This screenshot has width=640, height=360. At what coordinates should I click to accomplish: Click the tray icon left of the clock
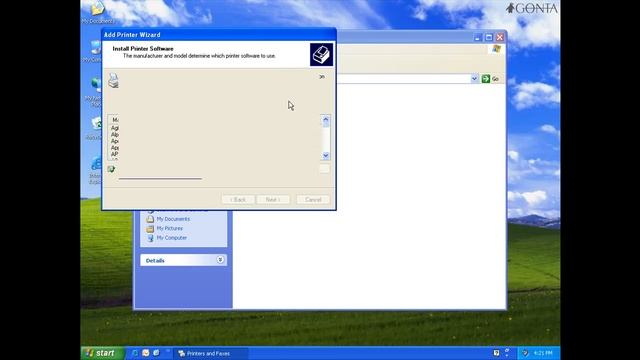tap(525, 353)
